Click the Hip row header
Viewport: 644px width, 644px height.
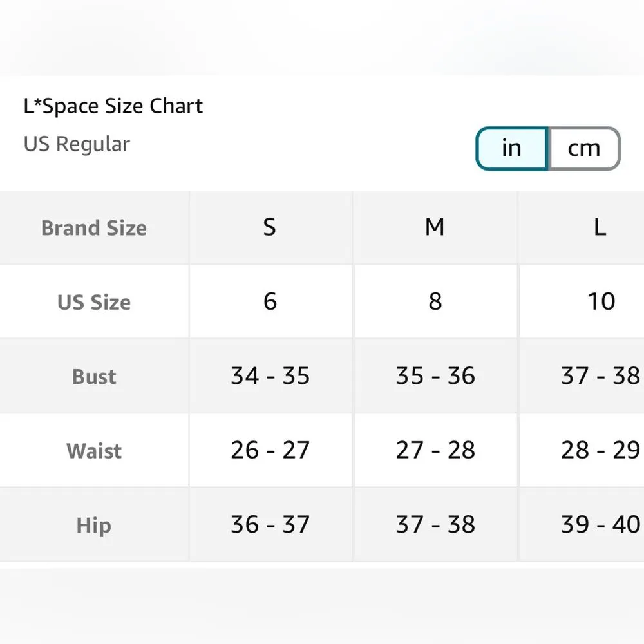click(x=94, y=526)
